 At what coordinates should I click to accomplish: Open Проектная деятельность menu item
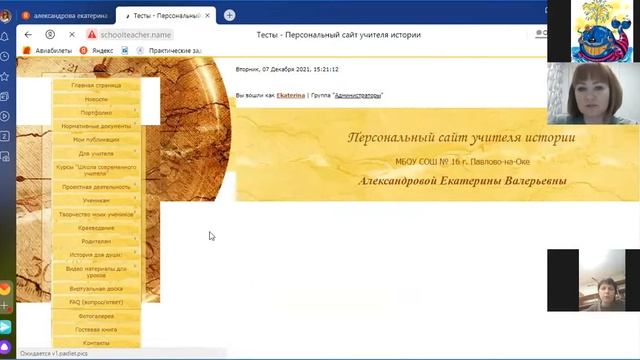pos(96,187)
